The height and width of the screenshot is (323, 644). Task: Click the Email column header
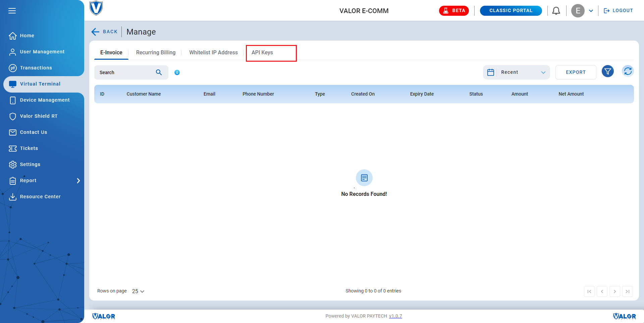click(x=209, y=94)
